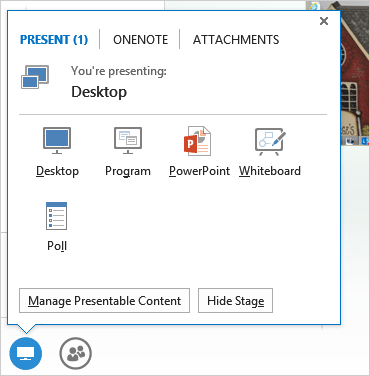Start a Whiteboard via its easel icon
The width and height of the screenshot is (370, 376).
click(x=270, y=141)
